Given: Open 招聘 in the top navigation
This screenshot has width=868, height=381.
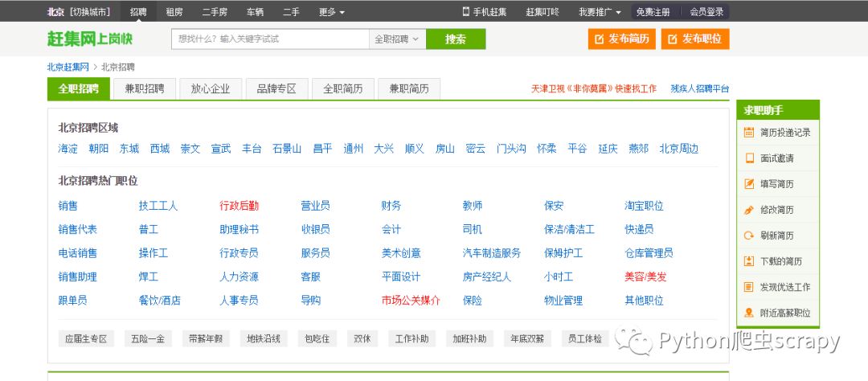Looking at the screenshot, I should 138,11.
